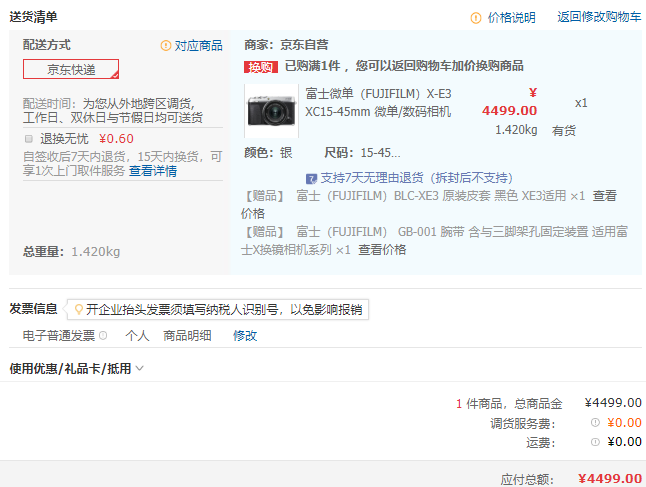Click the 有货 stock status text
646x487 pixels.
[564, 131]
